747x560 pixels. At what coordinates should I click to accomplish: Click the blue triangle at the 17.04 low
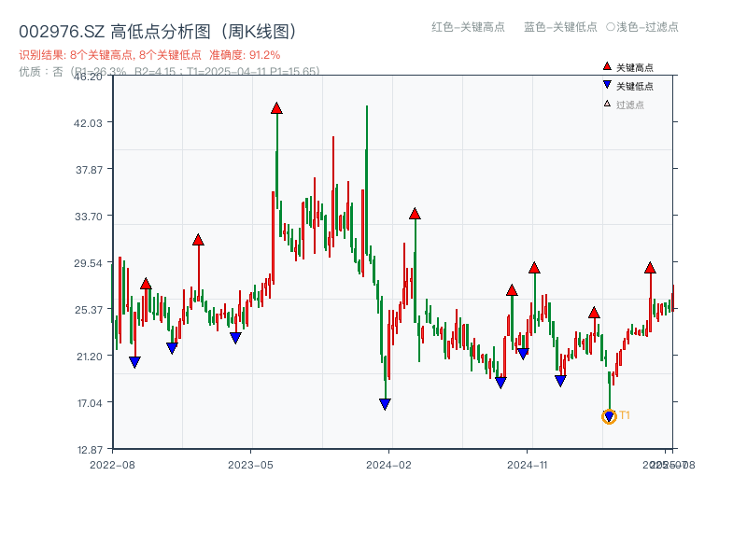[x=386, y=403]
